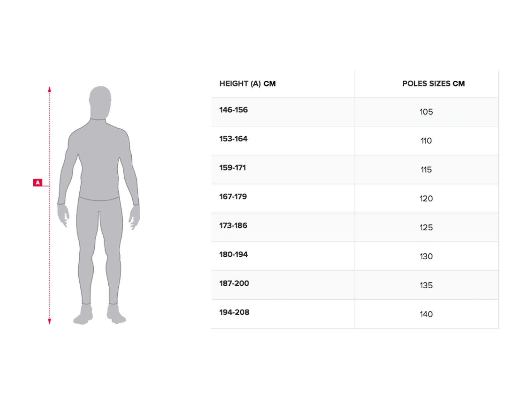Select the 105 pole size value
This screenshot has width=532, height=399.
[x=426, y=112]
